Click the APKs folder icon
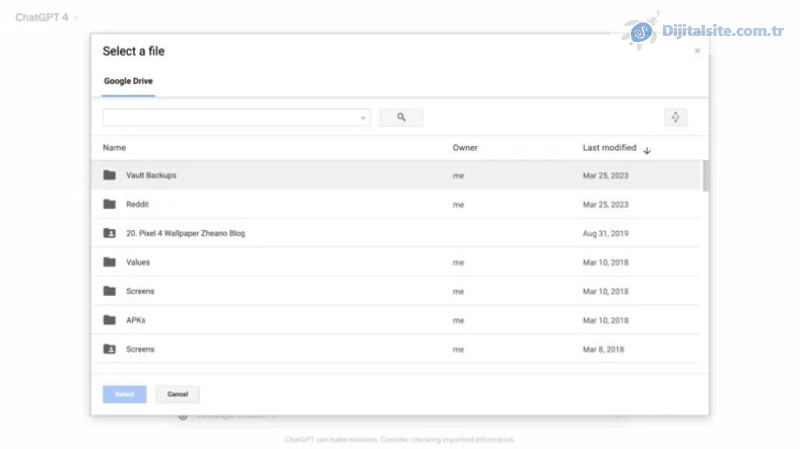800x449 pixels. tap(109, 320)
